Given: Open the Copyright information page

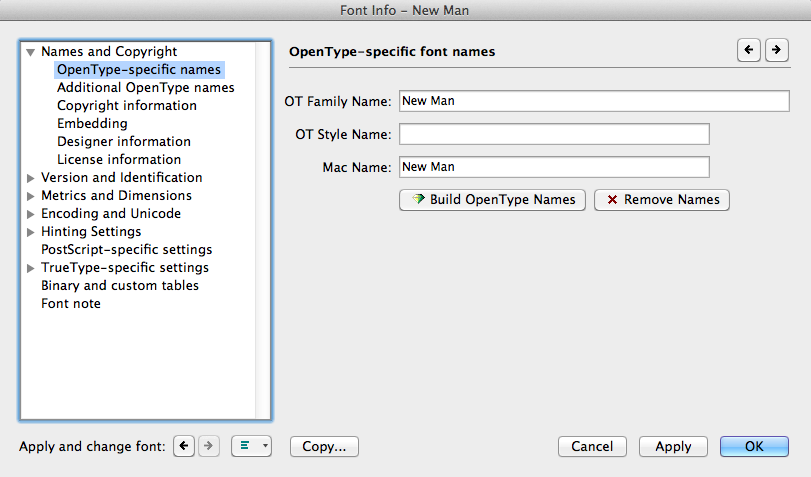Looking at the screenshot, I should [126, 106].
